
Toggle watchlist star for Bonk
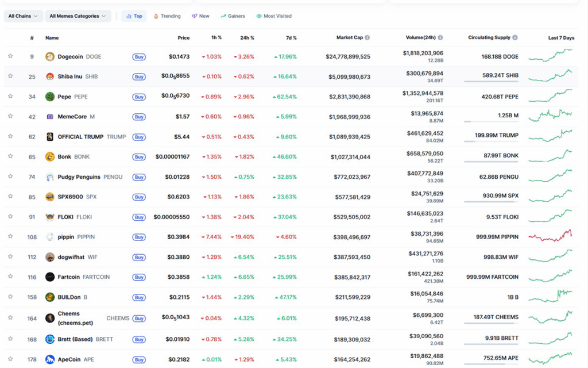(x=10, y=156)
